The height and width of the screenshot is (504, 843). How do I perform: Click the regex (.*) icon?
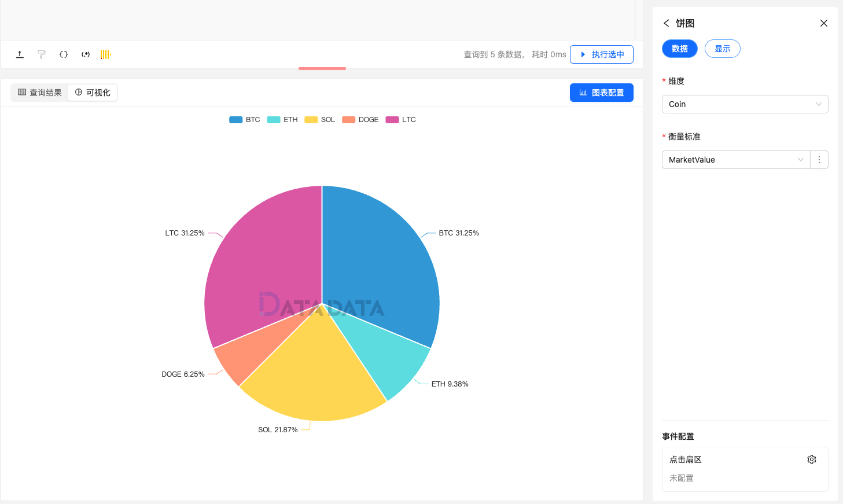point(86,54)
